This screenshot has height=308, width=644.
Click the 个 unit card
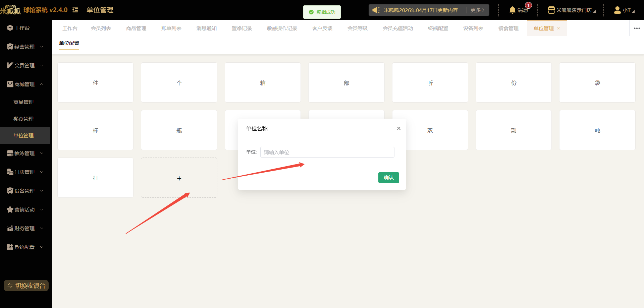(x=179, y=82)
